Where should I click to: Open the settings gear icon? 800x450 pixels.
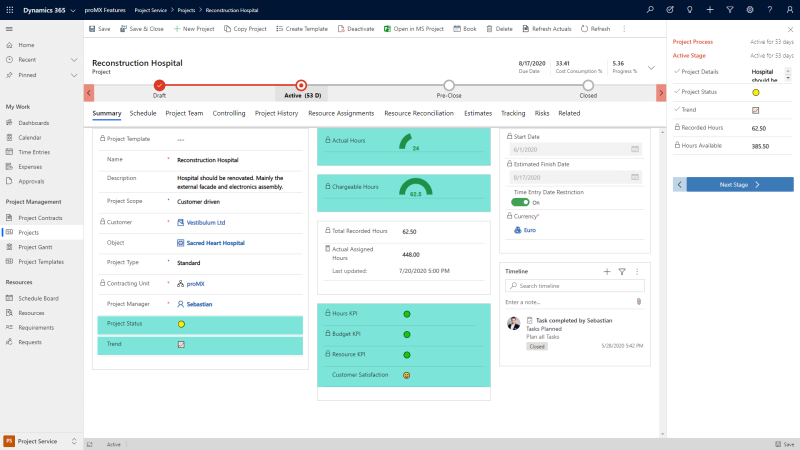click(x=751, y=9)
